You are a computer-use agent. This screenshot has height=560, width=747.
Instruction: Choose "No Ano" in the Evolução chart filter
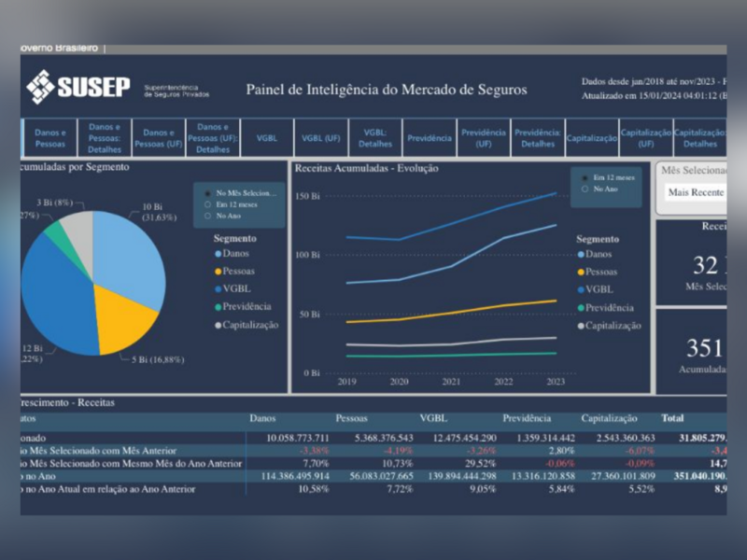[585, 189]
